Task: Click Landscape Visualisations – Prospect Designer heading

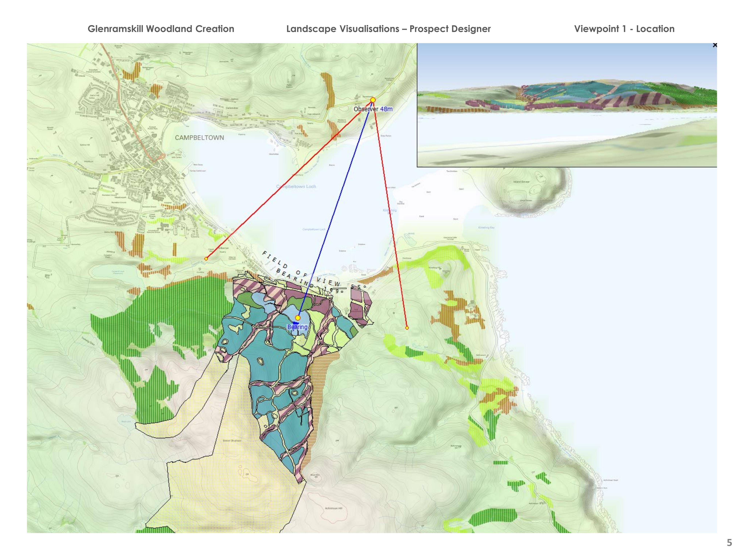Action: [388, 29]
